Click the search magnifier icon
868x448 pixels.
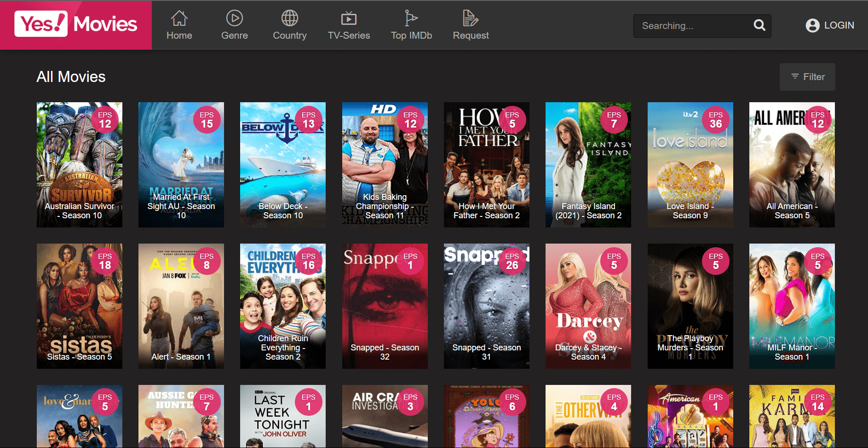(x=759, y=25)
